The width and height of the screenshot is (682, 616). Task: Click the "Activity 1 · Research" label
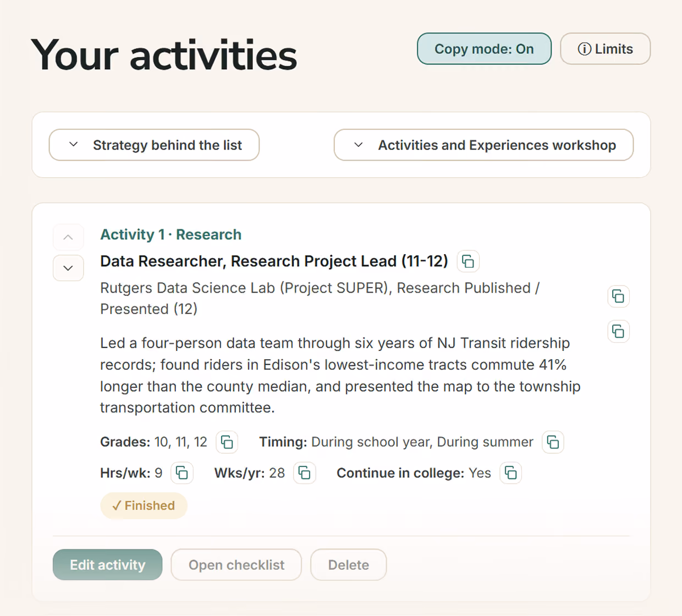click(171, 235)
